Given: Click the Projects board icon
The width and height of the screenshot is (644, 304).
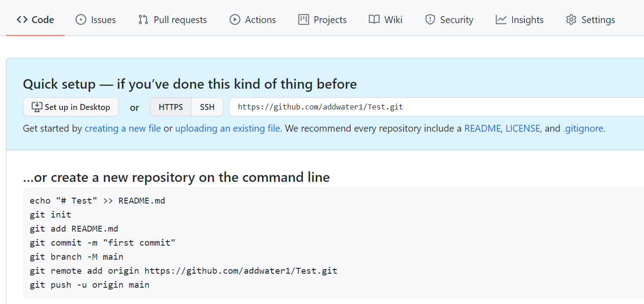Looking at the screenshot, I should click(304, 20).
